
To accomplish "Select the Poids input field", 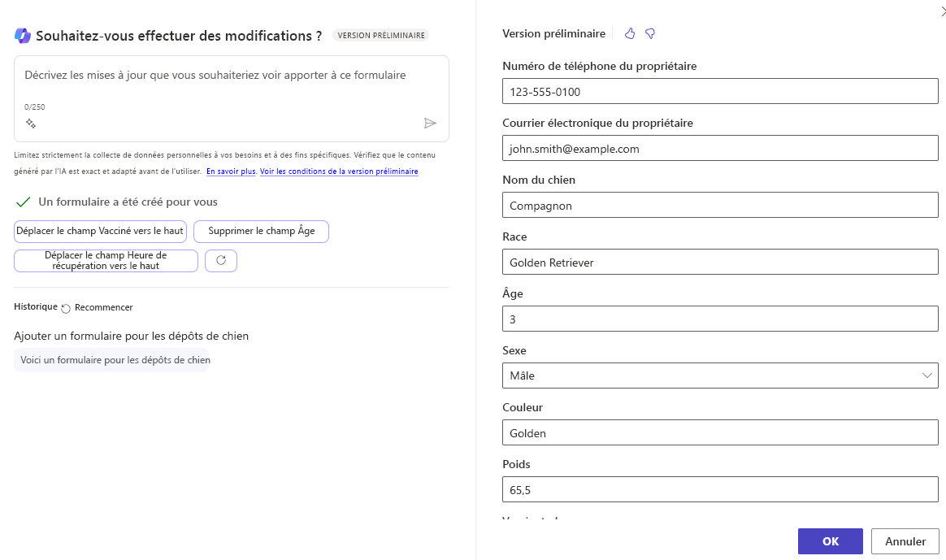I will coord(720,490).
